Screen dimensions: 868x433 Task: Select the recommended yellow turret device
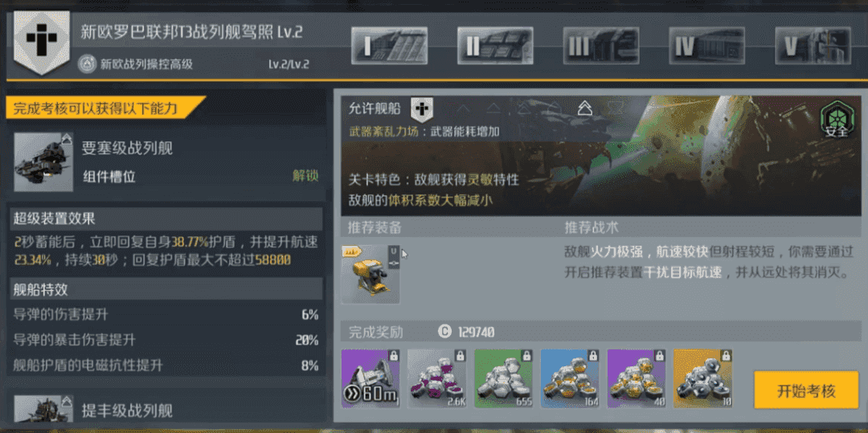371,274
